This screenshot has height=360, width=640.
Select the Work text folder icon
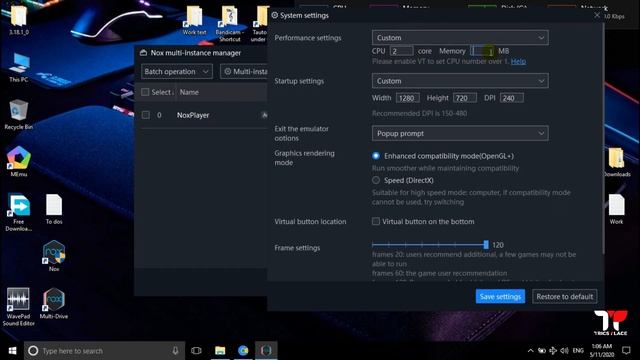click(194, 20)
